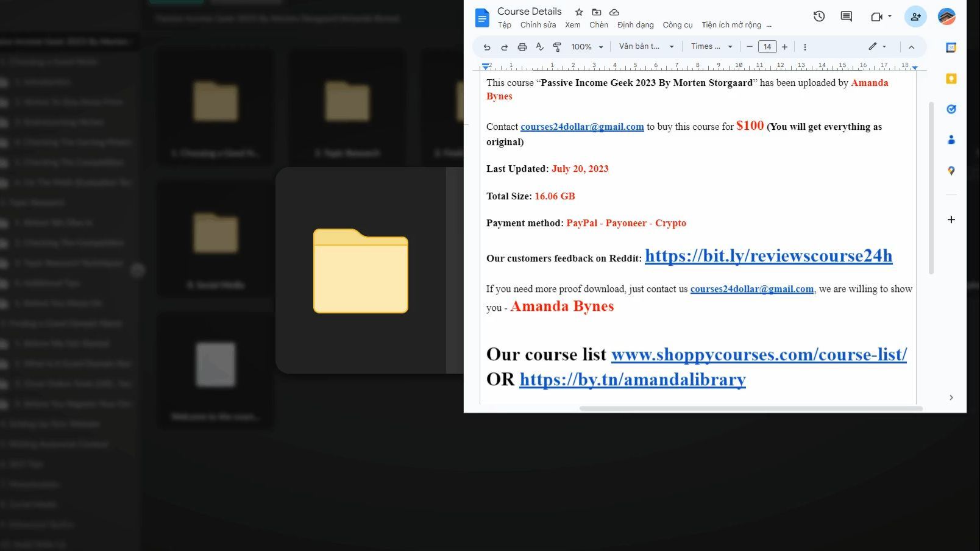Redo the last action

point(504,47)
